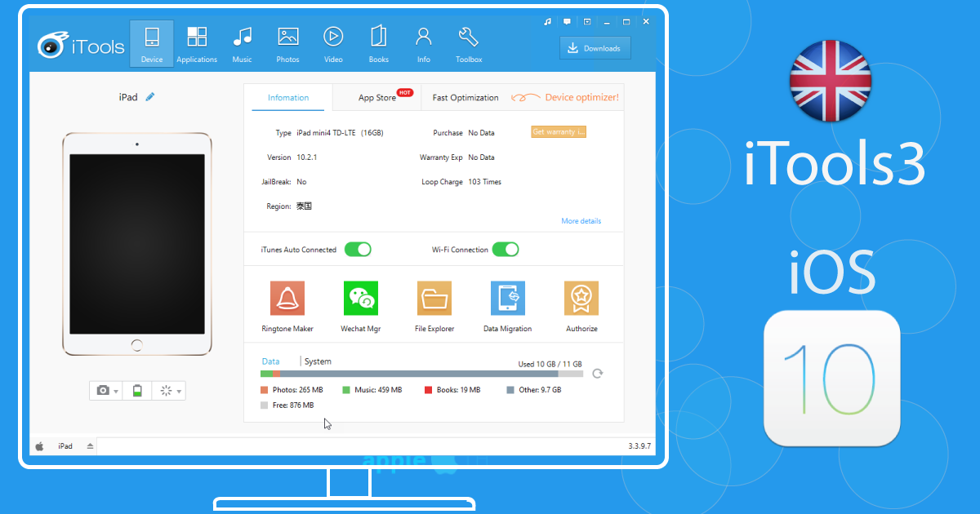Open the More details link
The image size is (980, 514).
pyautogui.click(x=581, y=221)
